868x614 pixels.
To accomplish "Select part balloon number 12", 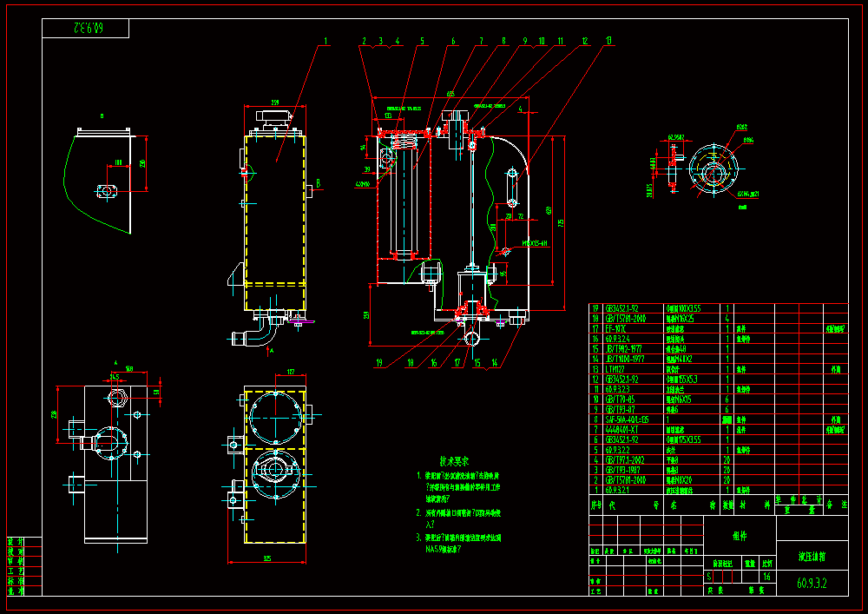I will [x=584, y=41].
